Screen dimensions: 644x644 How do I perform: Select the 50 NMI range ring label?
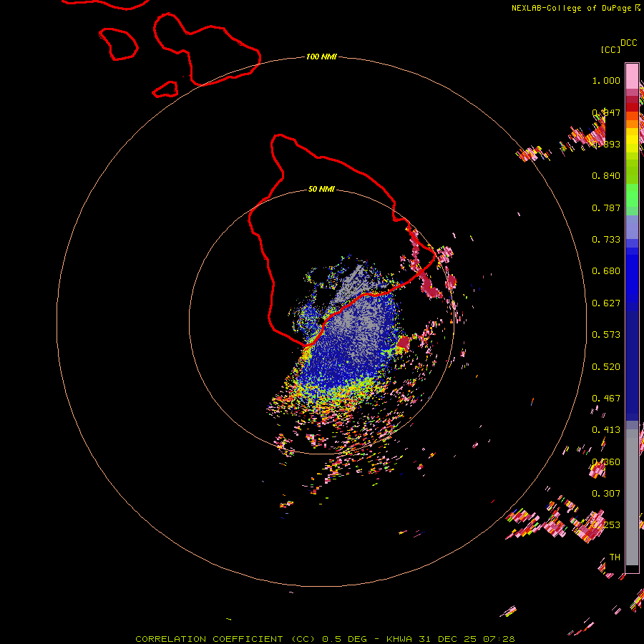click(x=321, y=189)
